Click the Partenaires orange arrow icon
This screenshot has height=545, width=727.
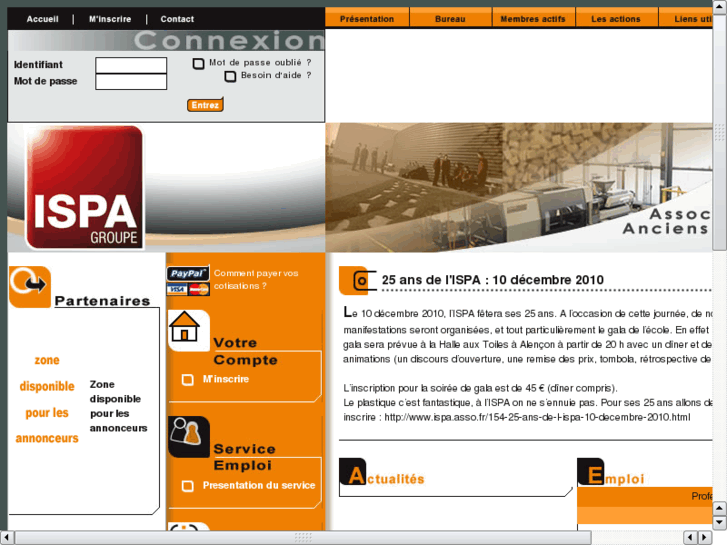pyautogui.click(x=30, y=287)
